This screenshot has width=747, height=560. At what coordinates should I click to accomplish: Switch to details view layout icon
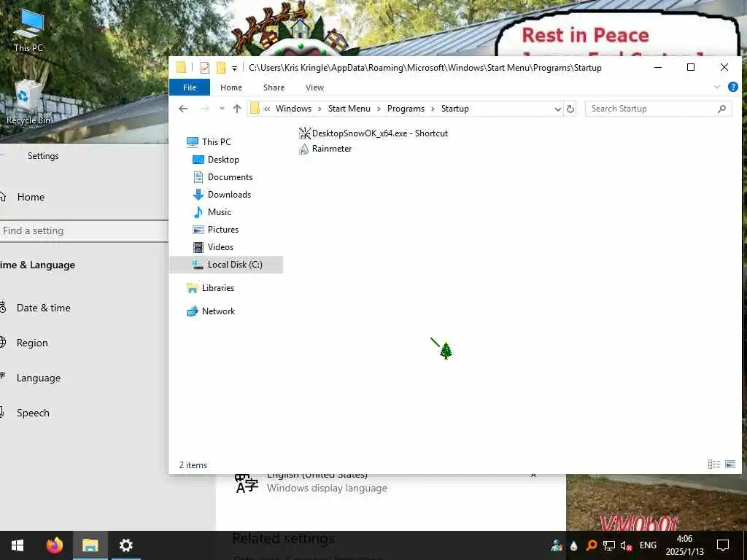tap(713, 464)
